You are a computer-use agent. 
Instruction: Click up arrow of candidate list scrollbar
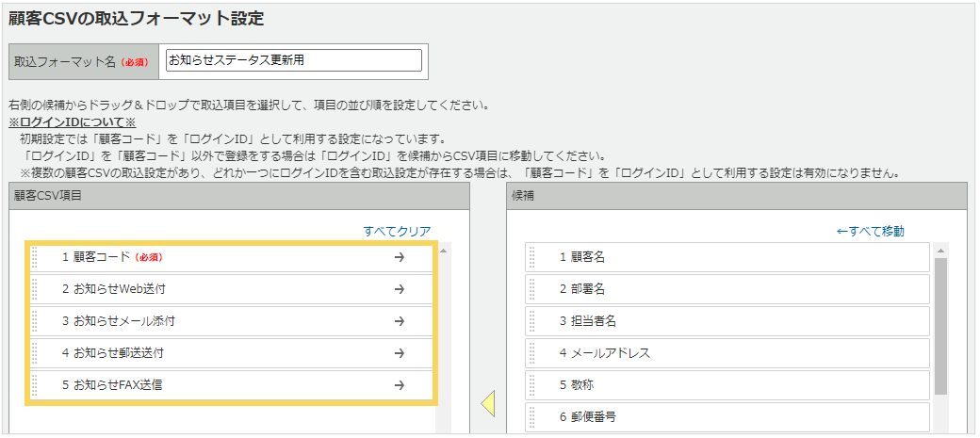(x=939, y=250)
